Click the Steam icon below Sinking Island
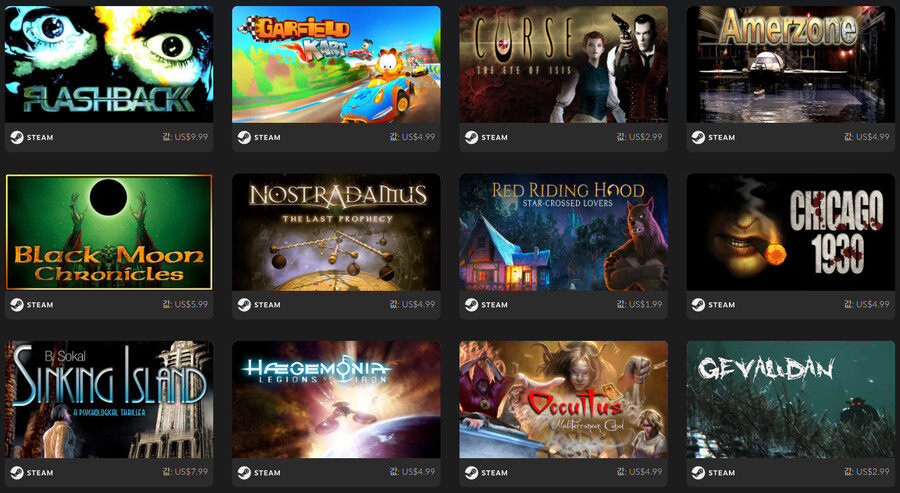The height and width of the screenshot is (493, 900). click(x=17, y=473)
